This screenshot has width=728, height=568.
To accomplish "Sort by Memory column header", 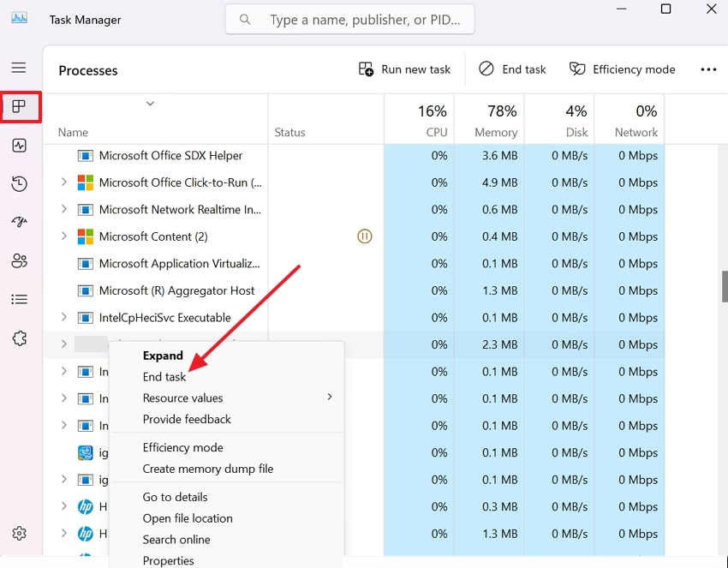I will (x=489, y=119).
